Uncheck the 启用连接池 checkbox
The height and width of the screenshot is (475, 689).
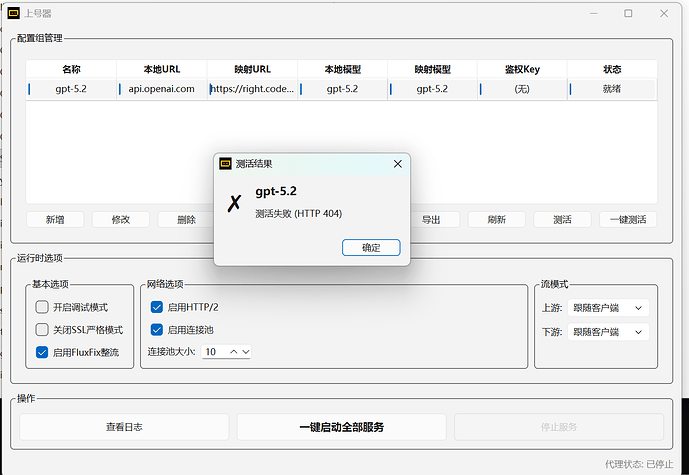157,330
